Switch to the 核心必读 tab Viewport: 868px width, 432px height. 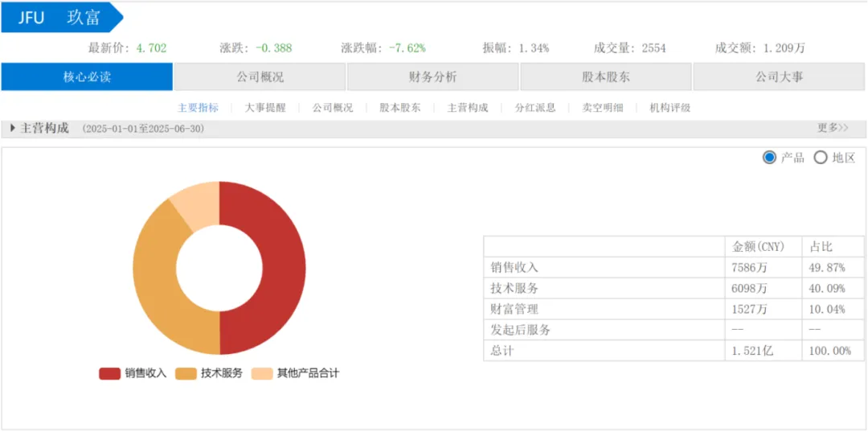point(87,77)
